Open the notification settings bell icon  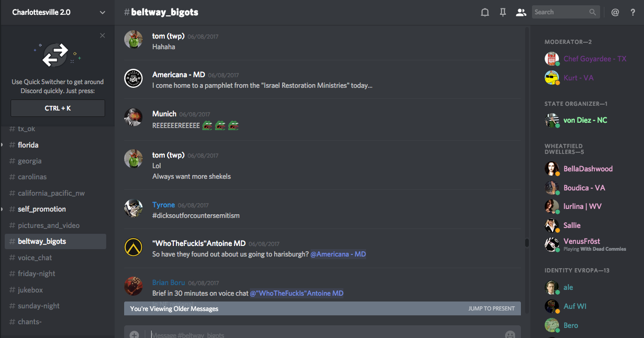484,12
